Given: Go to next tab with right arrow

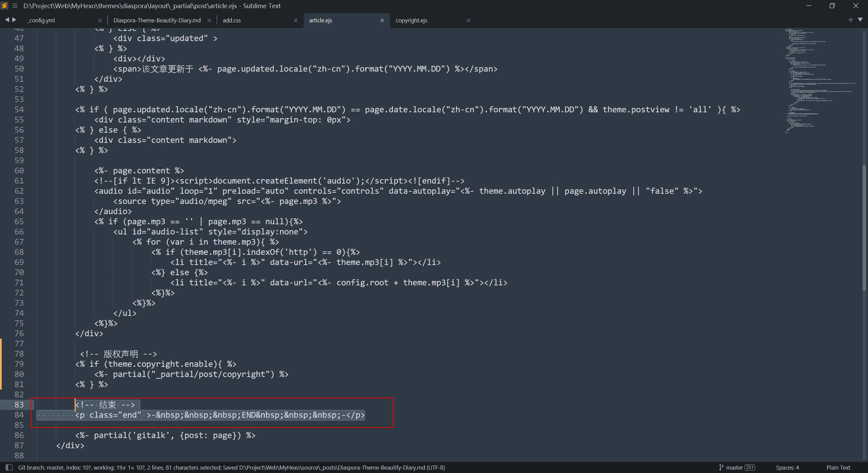Looking at the screenshot, I should 14,20.
